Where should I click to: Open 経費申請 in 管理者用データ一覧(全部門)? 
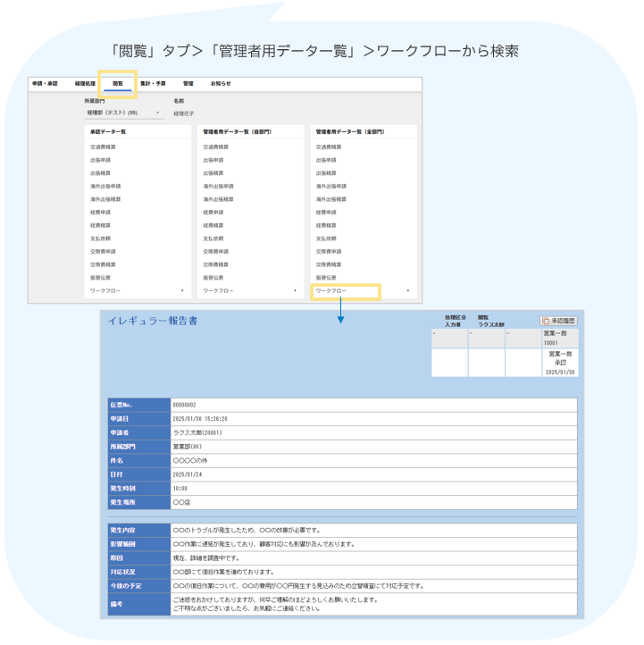coord(325,213)
